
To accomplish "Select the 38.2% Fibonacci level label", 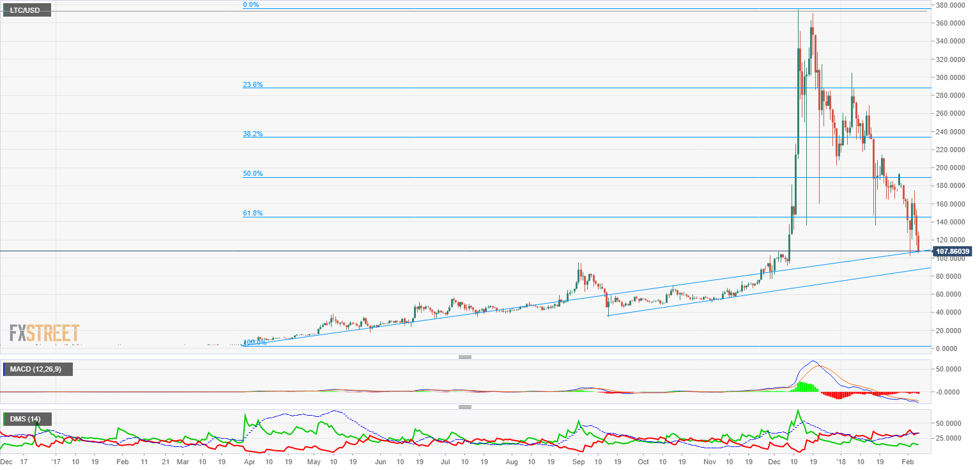I will click(253, 134).
